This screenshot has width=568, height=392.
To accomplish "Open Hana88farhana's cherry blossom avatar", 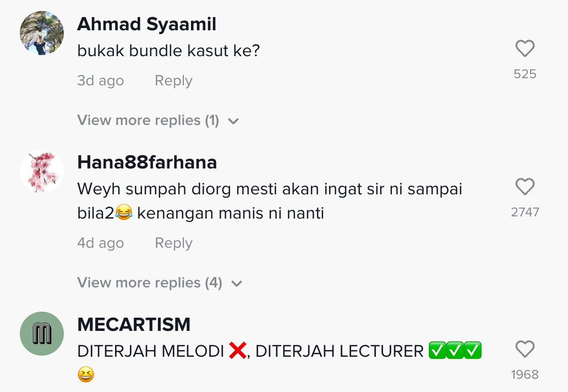I will 42,171.
